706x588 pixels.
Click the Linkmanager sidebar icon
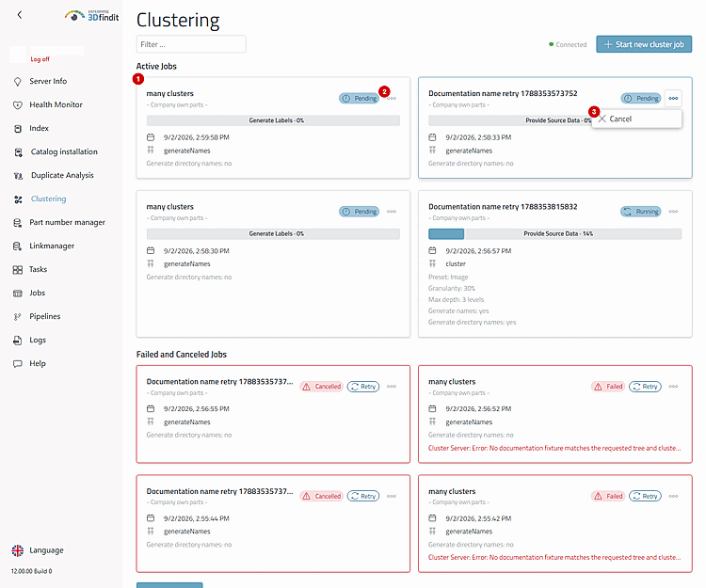[18, 246]
